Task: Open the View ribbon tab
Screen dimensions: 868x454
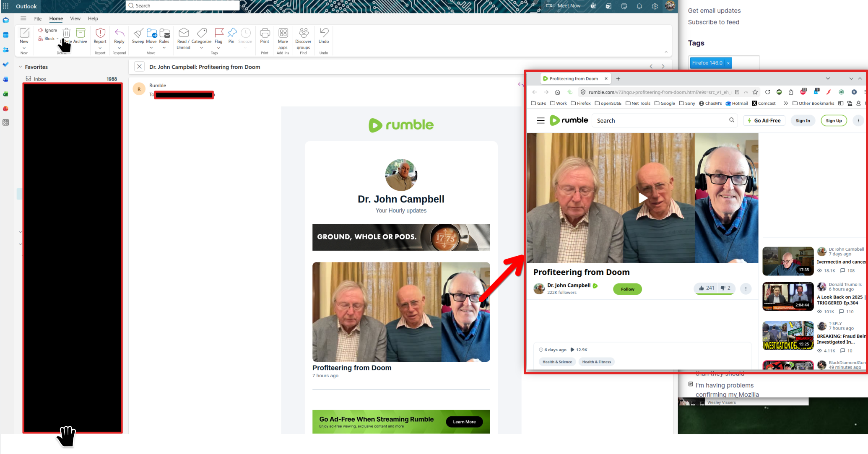Action: [75, 18]
